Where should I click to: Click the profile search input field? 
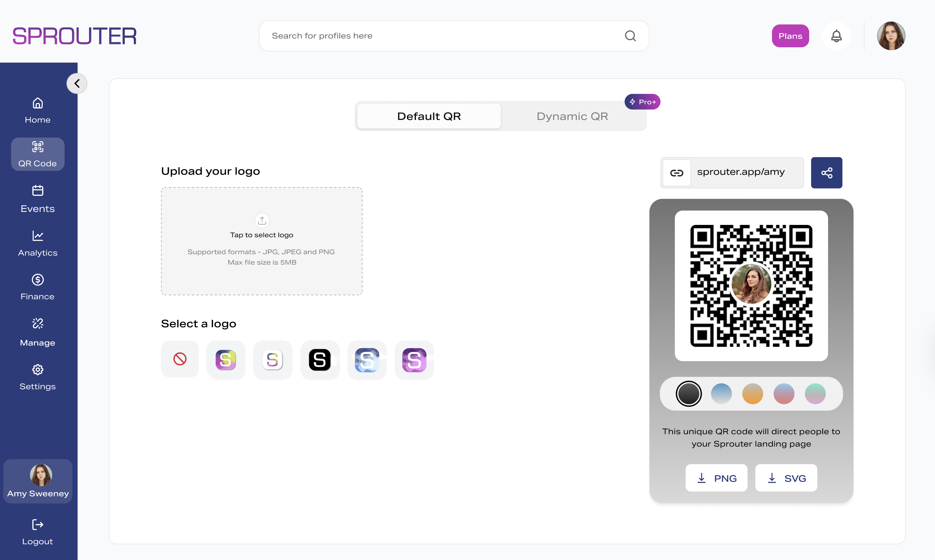[x=415, y=36]
